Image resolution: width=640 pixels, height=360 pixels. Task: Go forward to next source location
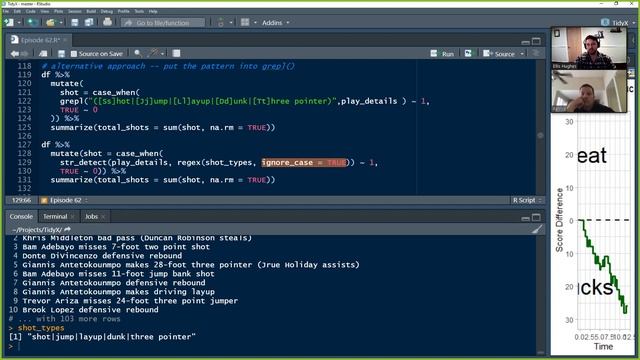24,53
